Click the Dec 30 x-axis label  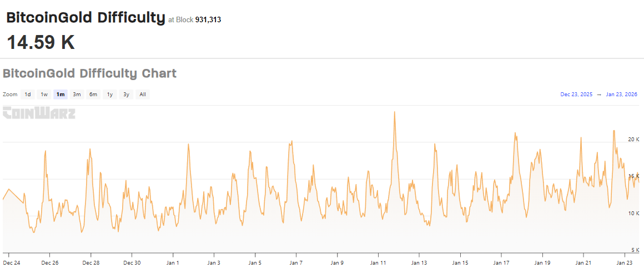[132, 262]
